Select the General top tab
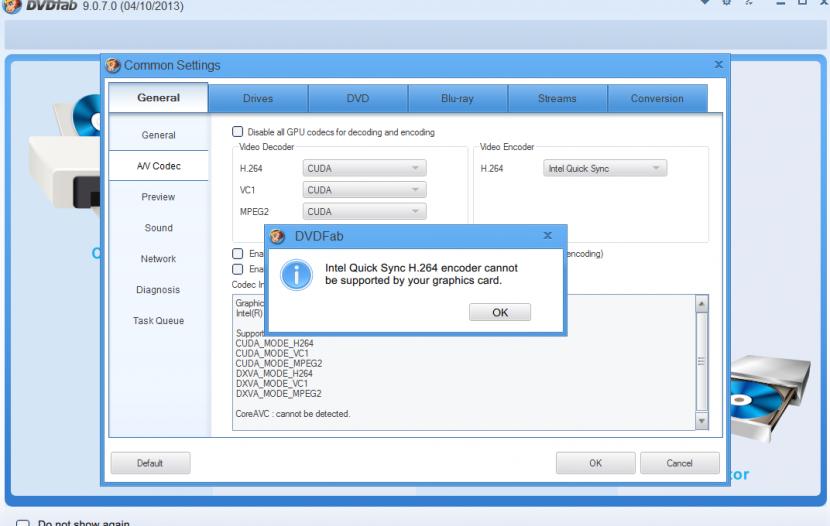The image size is (830, 526). [x=158, y=98]
